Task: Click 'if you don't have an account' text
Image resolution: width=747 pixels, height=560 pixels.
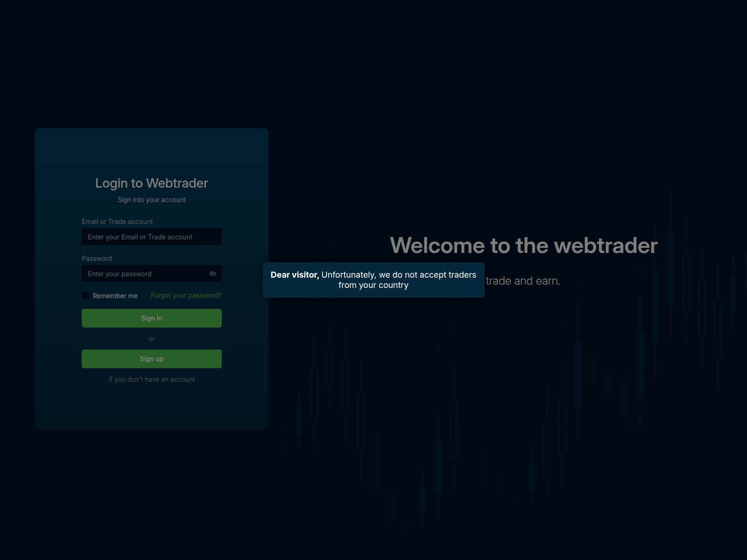Action: point(152,379)
